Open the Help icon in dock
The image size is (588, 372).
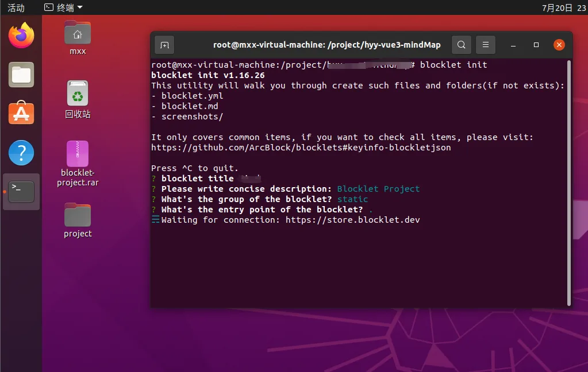coord(21,153)
